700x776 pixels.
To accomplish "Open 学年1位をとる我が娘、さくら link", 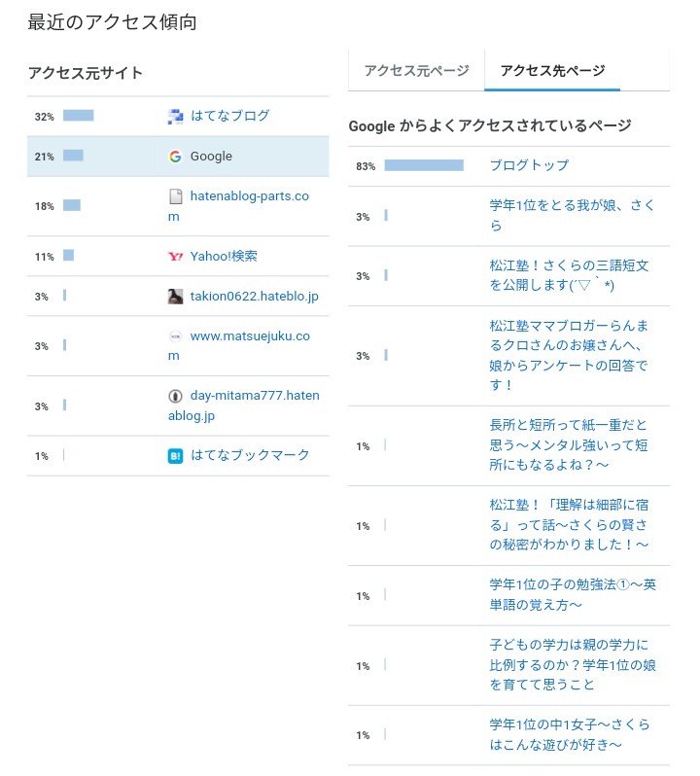I will pos(572,216).
